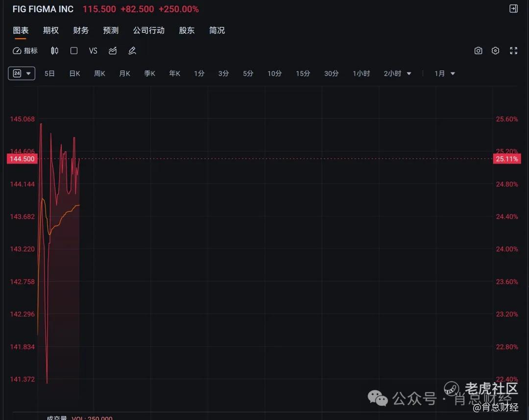
Task: Switch chart type with the candlestick icon
Action: (x=54, y=50)
